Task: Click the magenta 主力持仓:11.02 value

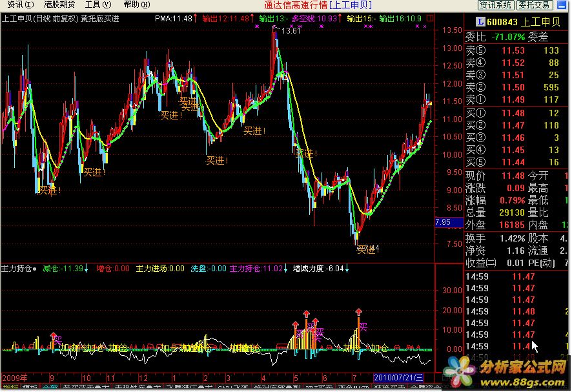Action: (256, 269)
